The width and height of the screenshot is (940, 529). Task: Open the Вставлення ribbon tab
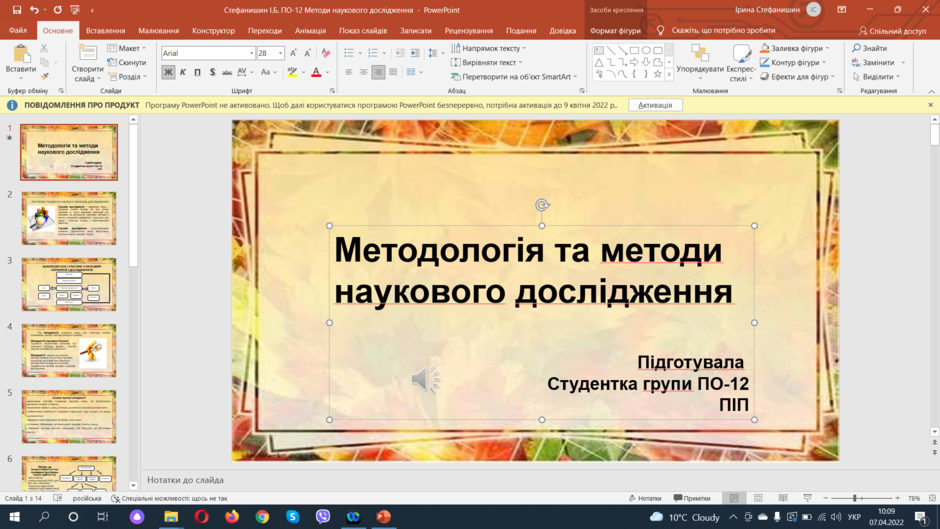[106, 31]
